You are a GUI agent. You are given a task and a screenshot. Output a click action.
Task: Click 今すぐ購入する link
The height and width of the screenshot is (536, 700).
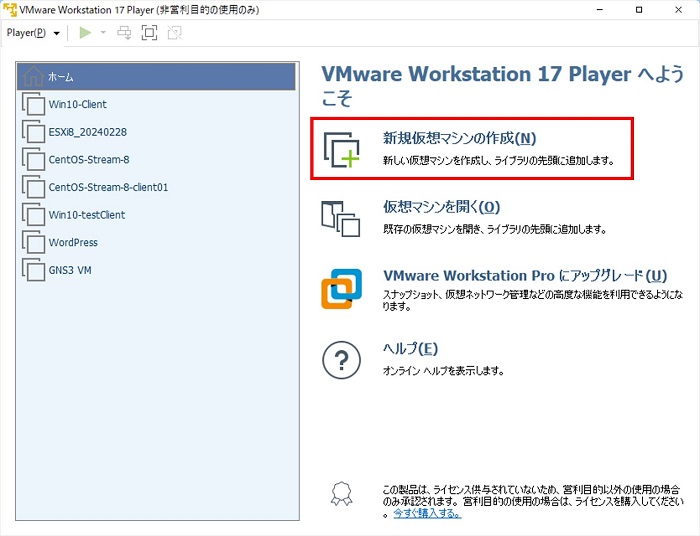pos(427,514)
